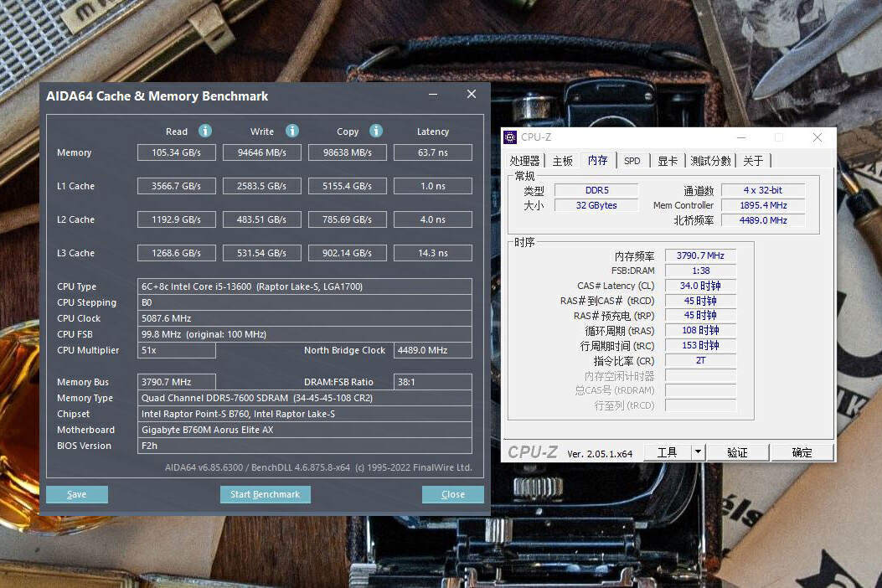Click the Write info icon in AIDA64
This screenshot has width=882, height=588.
(x=292, y=132)
